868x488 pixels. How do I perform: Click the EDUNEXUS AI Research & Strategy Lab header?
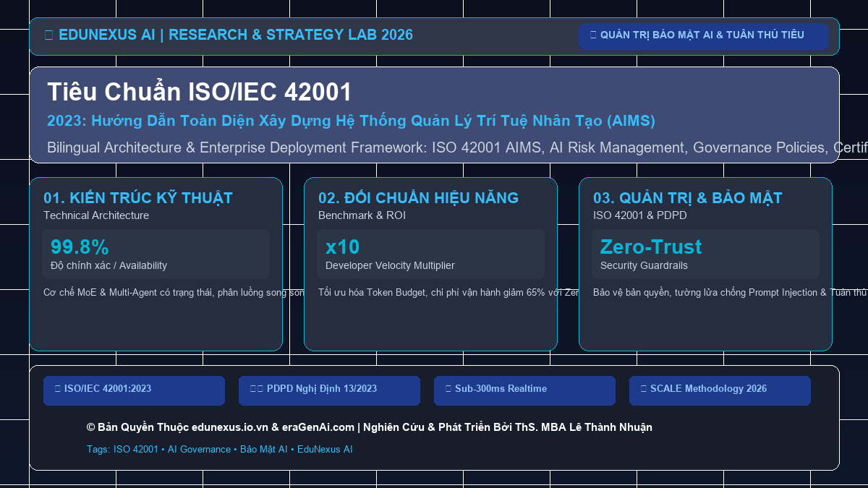pos(229,35)
